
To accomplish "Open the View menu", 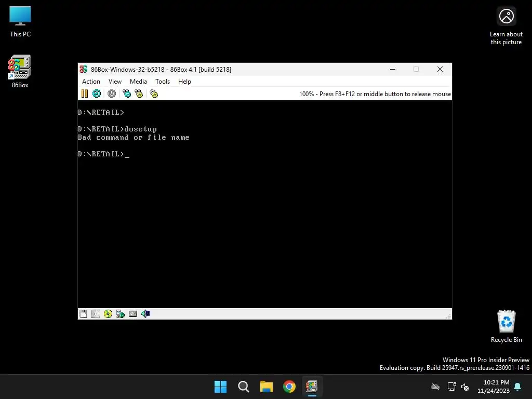I will tap(115, 82).
